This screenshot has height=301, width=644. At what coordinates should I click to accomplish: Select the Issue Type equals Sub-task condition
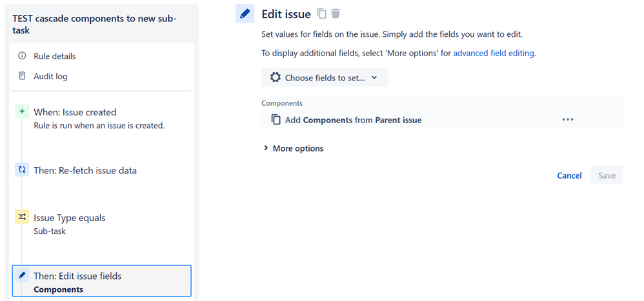click(102, 224)
